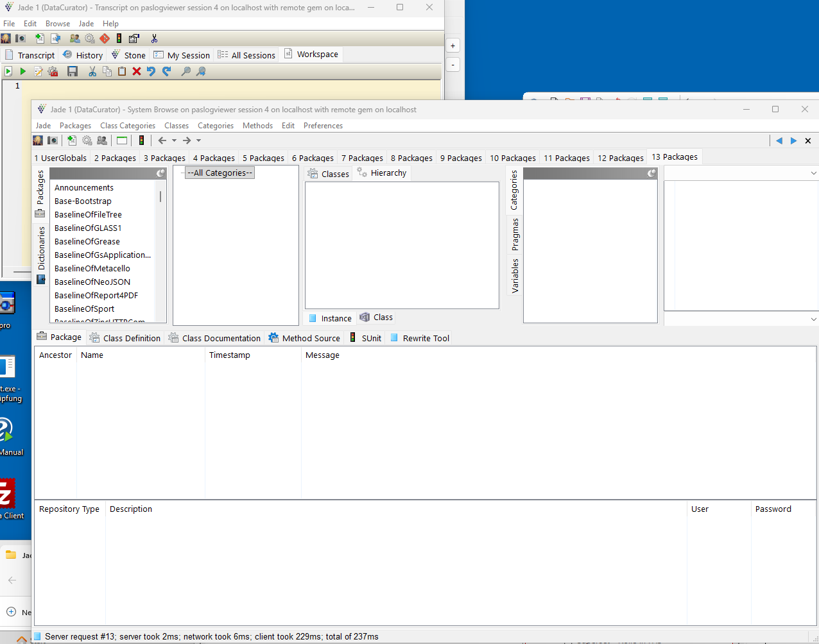Click the camera icon in Transcript window toolbar
The width and height of the screenshot is (819, 644).
point(21,38)
